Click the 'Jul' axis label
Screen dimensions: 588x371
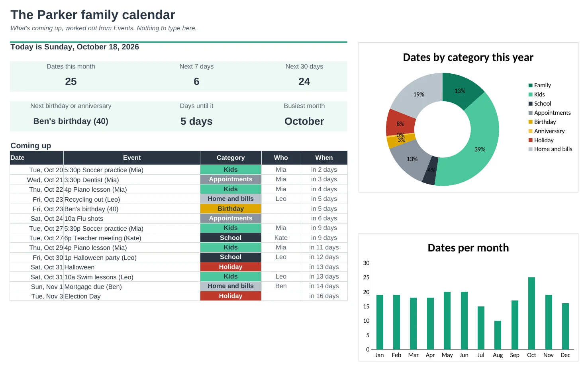point(481,355)
